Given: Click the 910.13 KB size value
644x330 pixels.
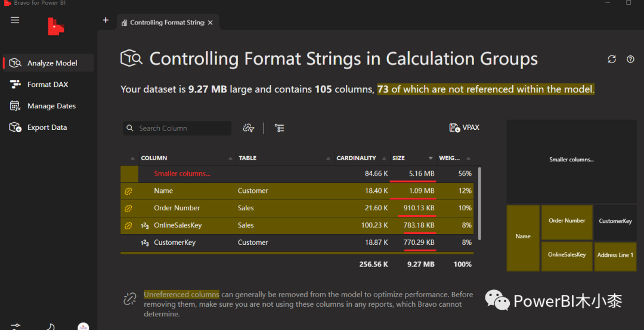Looking at the screenshot, I should point(419,208).
